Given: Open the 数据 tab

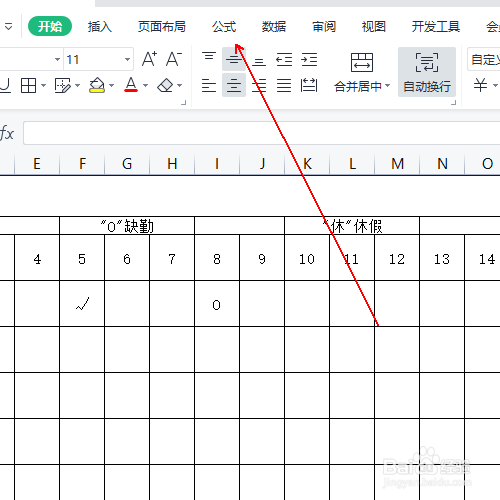Looking at the screenshot, I should coord(274,26).
